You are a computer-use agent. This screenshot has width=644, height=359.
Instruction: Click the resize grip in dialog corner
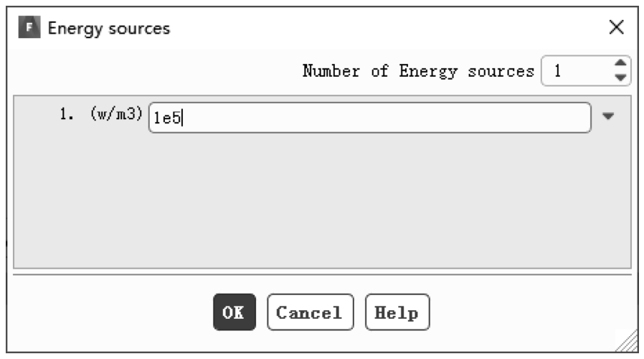pos(628,342)
